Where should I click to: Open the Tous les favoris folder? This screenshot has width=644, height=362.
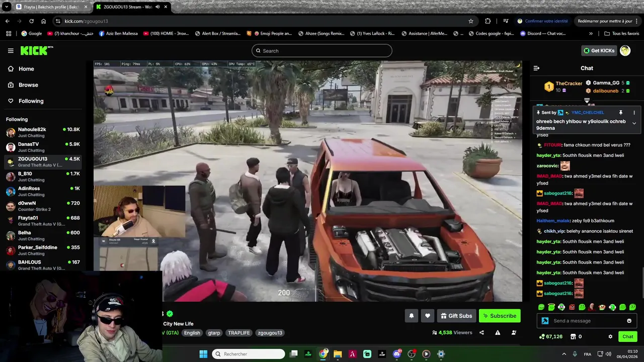point(621,34)
